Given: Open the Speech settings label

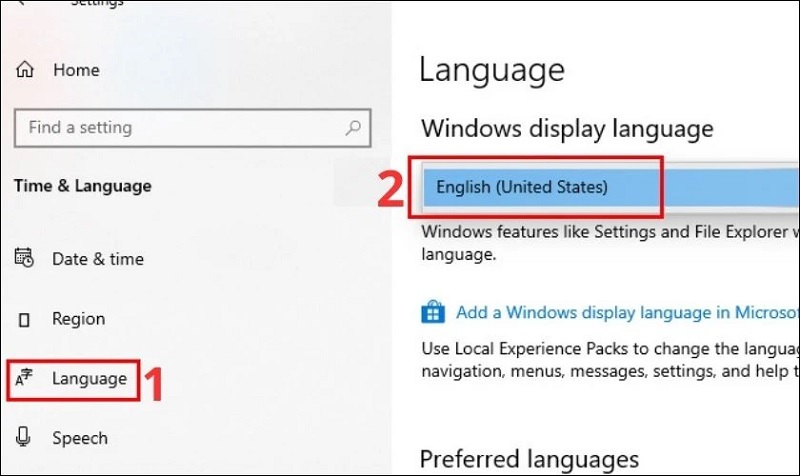Looking at the screenshot, I should point(80,438).
